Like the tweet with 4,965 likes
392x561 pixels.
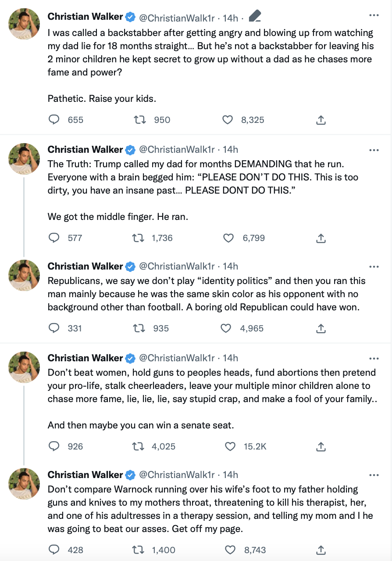(226, 328)
